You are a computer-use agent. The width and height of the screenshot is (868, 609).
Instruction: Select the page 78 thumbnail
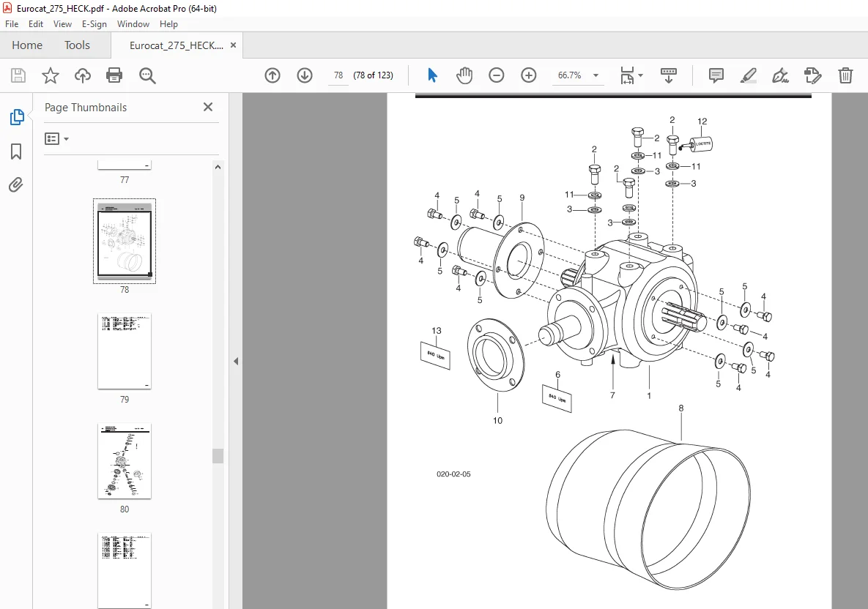tap(125, 241)
